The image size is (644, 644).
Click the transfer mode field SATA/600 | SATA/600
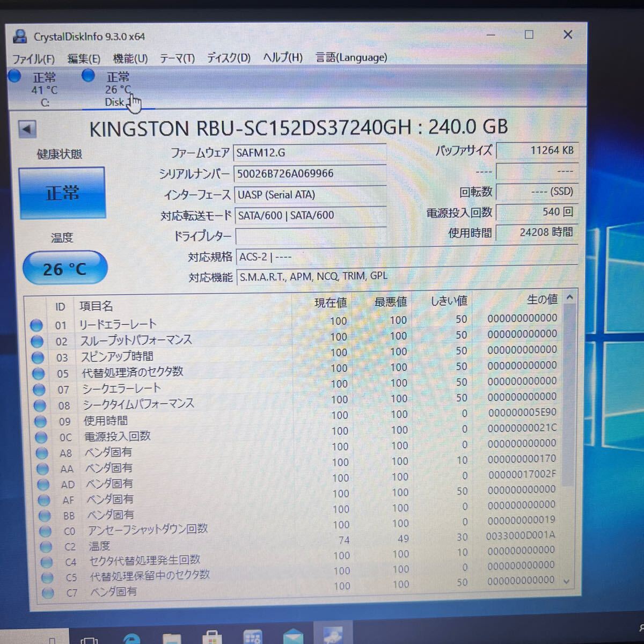pos(310,215)
